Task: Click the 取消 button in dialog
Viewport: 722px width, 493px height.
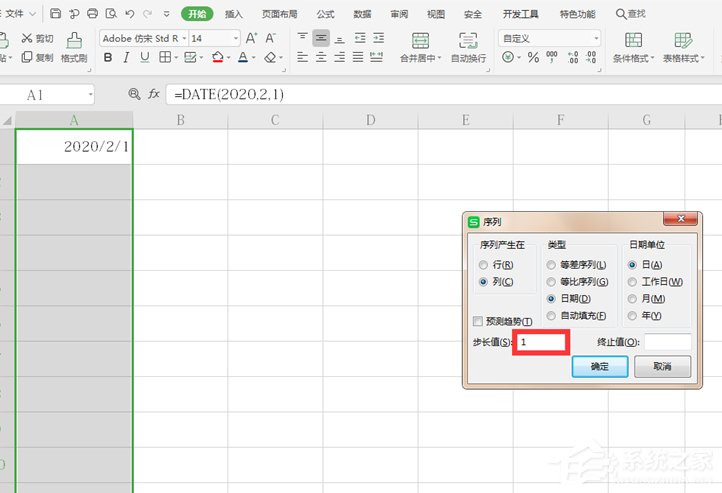Action: point(662,367)
